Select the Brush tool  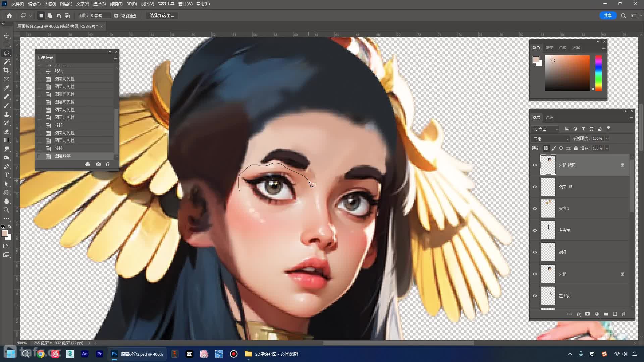point(6,105)
